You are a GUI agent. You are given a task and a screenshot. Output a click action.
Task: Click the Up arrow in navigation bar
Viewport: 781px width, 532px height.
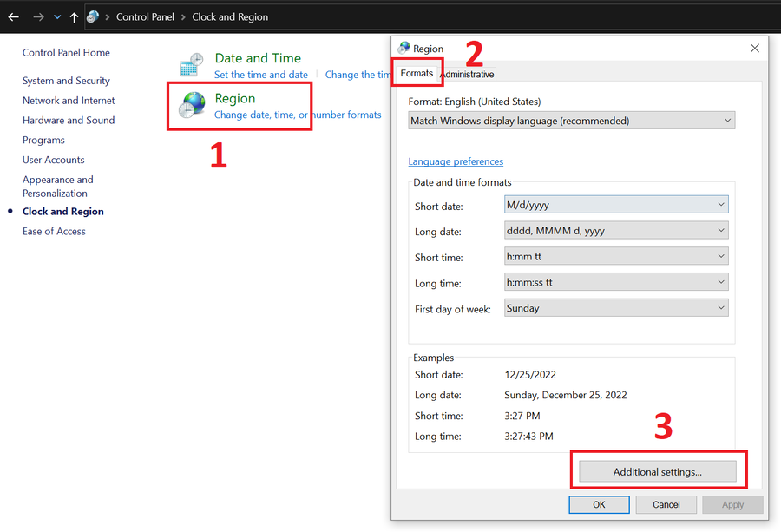[74, 17]
